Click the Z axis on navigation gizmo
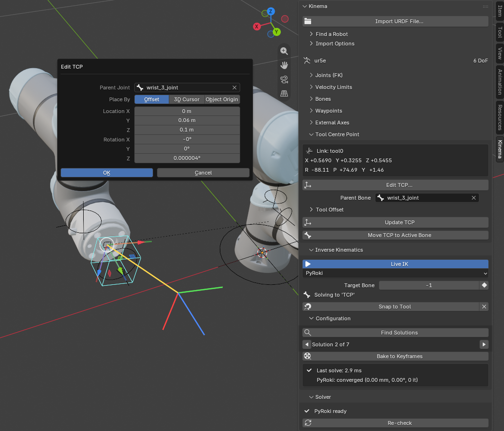Screen dimensions: 504x431 270,11
